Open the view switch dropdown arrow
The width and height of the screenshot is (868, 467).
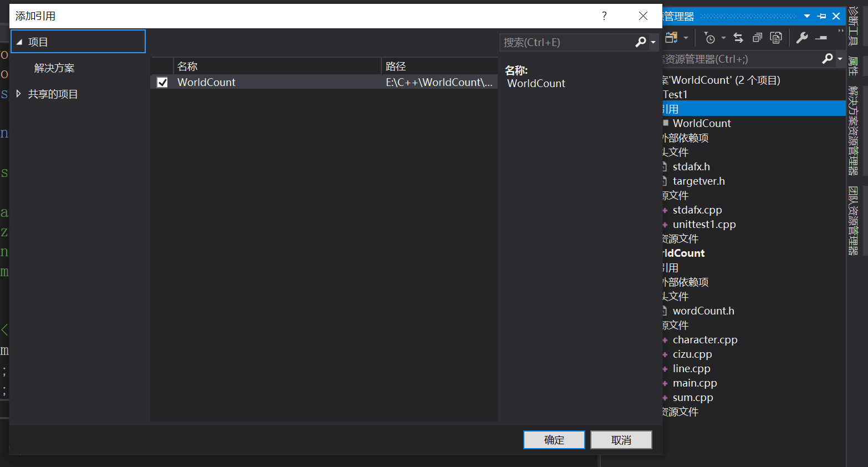(x=686, y=38)
